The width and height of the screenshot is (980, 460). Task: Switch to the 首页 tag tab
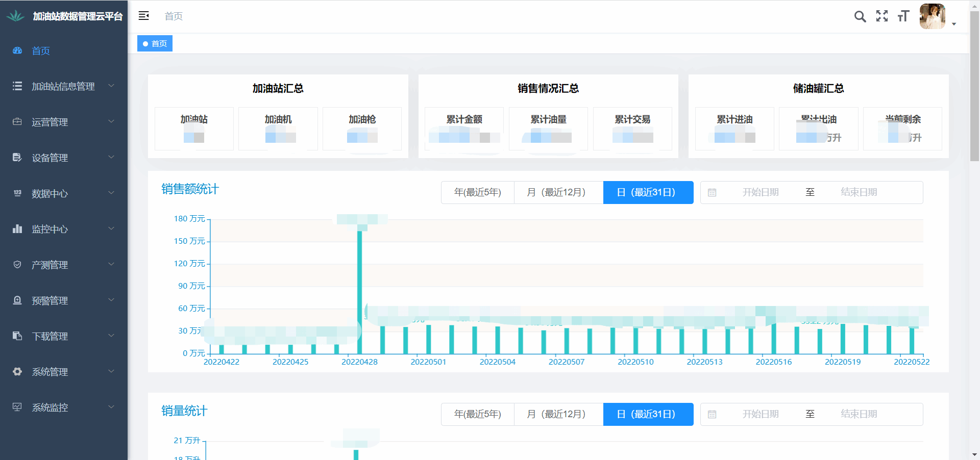[155, 44]
